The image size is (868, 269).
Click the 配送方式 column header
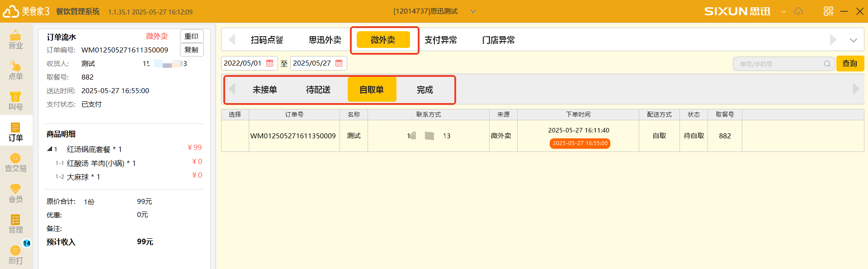(659, 114)
